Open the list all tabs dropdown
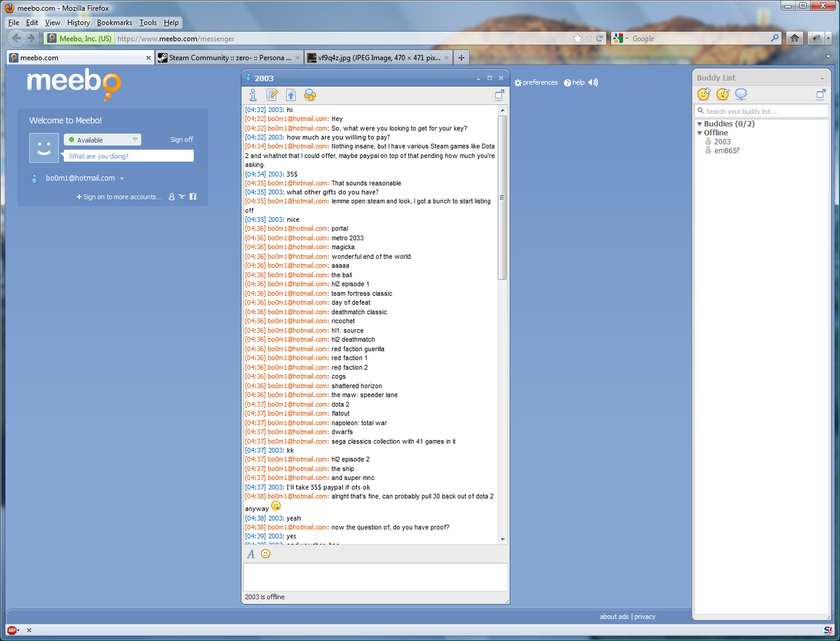The width and height of the screenshot is (840, 641). point(827,57)
